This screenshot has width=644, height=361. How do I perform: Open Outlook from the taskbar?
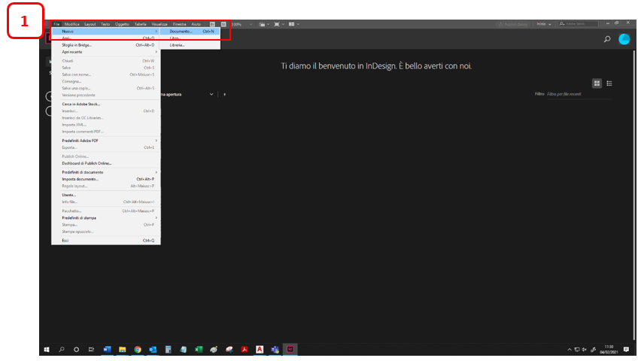[x=153, y=350]
